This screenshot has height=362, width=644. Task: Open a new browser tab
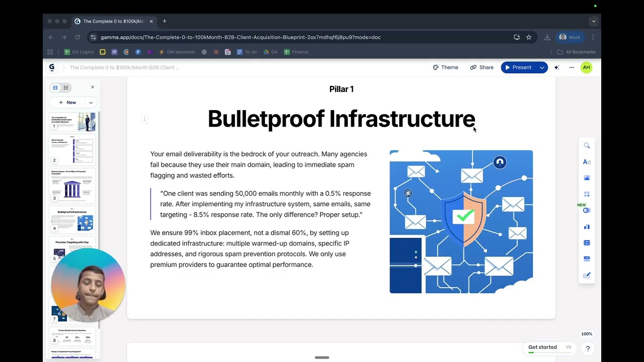165,21
